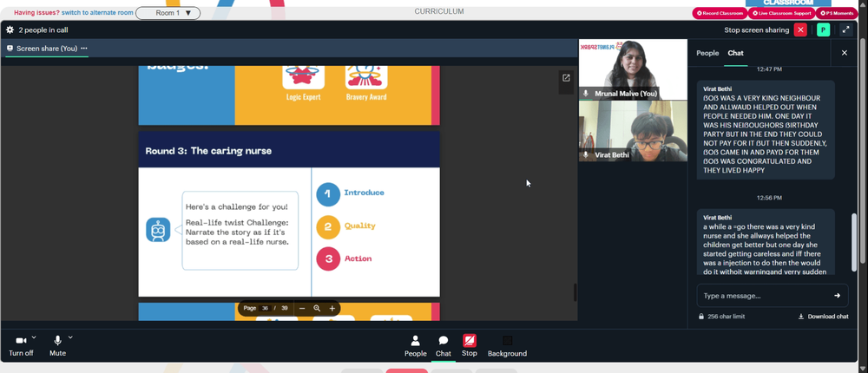Image resolution: width=868 pixels, height=373 pixels.
Task: Click step 2 Quality circle
Action: pos(328,227)
